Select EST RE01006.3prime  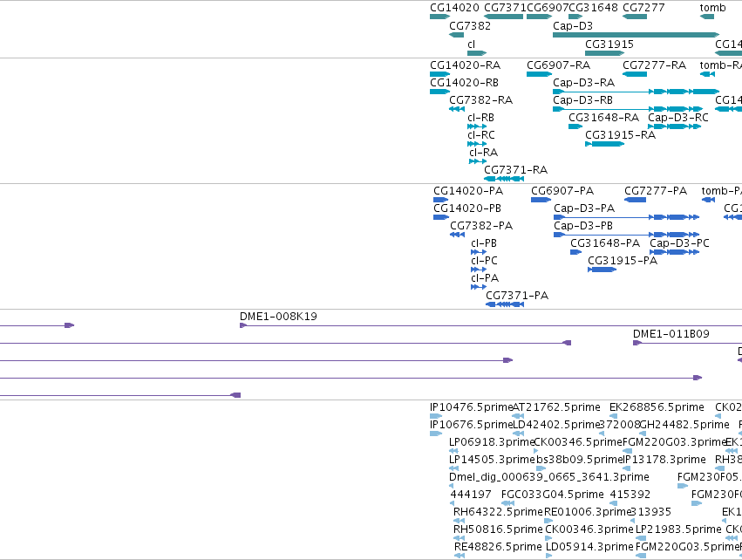[x=588, y=512]
